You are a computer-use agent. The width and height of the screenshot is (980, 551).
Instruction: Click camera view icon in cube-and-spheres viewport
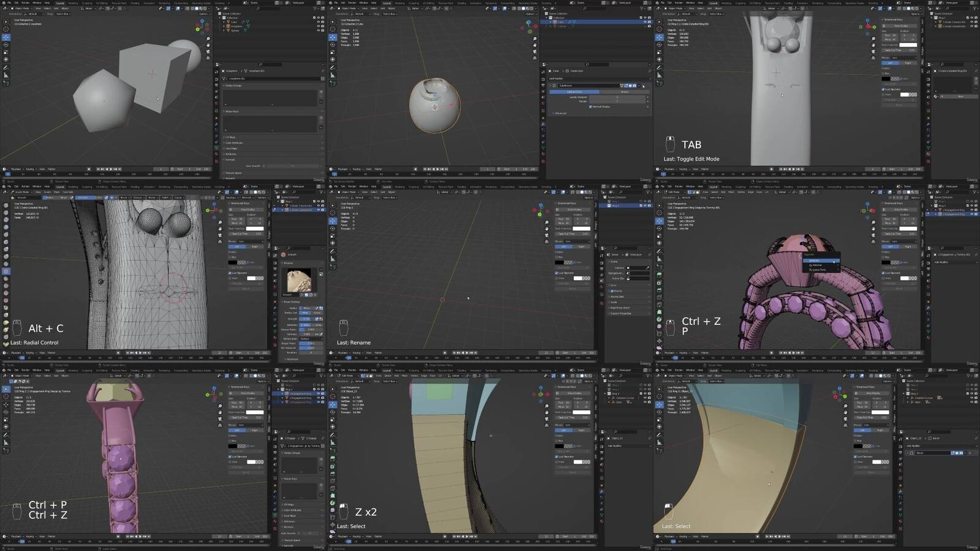point(208,51)
